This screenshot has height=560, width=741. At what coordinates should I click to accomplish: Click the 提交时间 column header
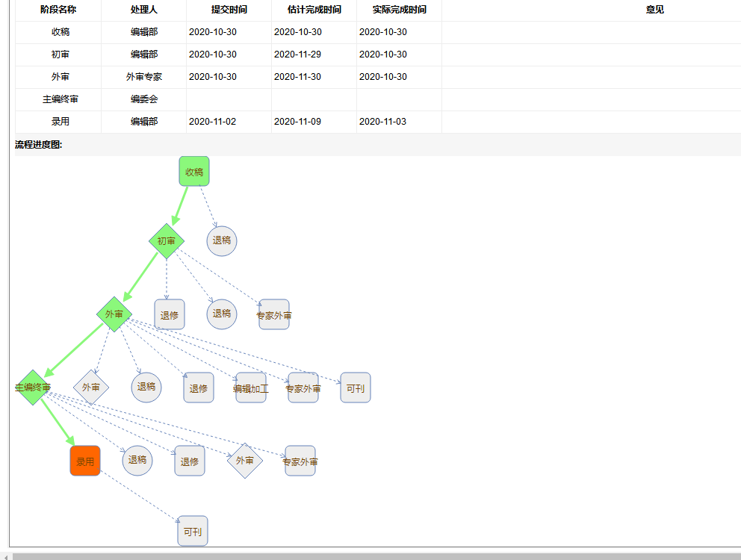tap(229, 10)
